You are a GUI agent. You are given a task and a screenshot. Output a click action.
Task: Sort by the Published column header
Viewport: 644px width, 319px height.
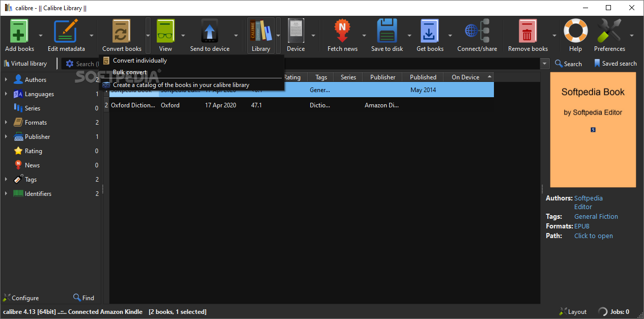pos(423,77)
